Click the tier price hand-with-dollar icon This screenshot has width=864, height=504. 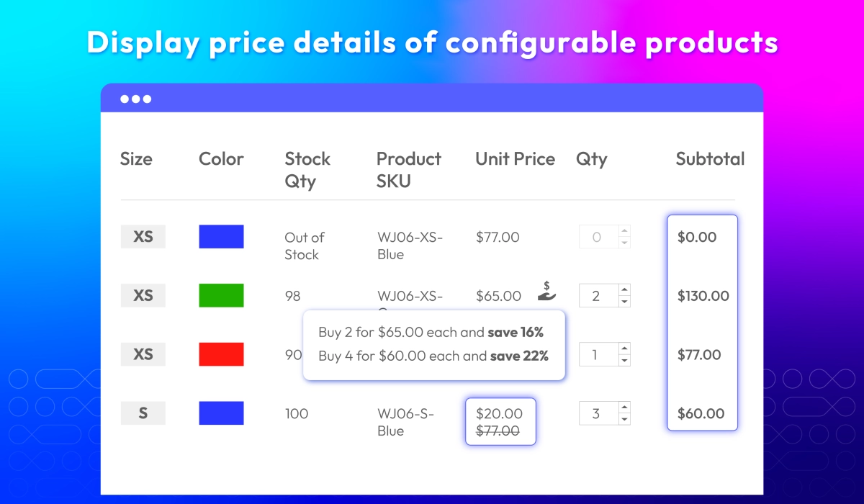point(547,292)
